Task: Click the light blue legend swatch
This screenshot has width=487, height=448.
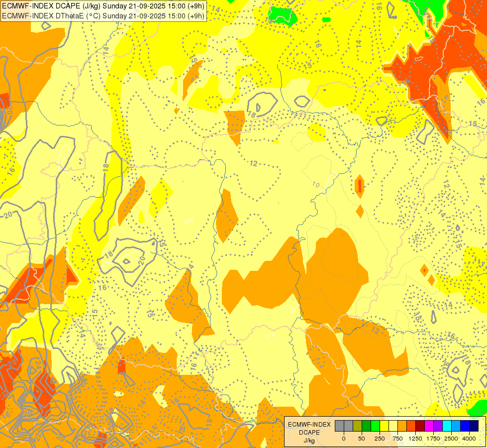Action: pyautogui.click(x=456, y=426)
